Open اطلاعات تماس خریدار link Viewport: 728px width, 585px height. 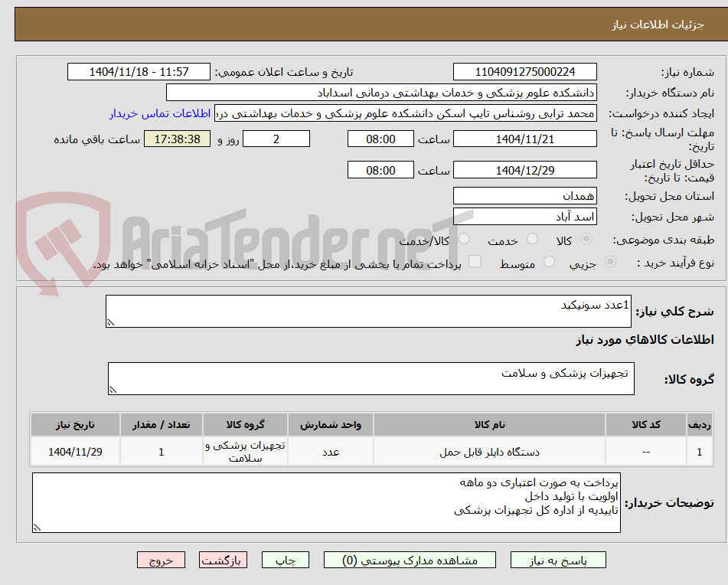point(160,114)
